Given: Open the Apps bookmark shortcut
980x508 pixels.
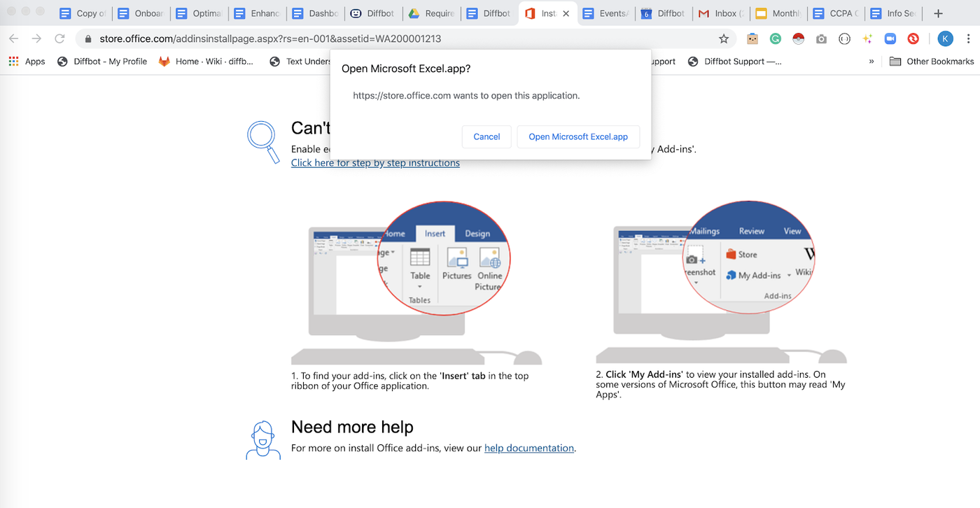Looking at the screenshot, I should tap(27, 62).
